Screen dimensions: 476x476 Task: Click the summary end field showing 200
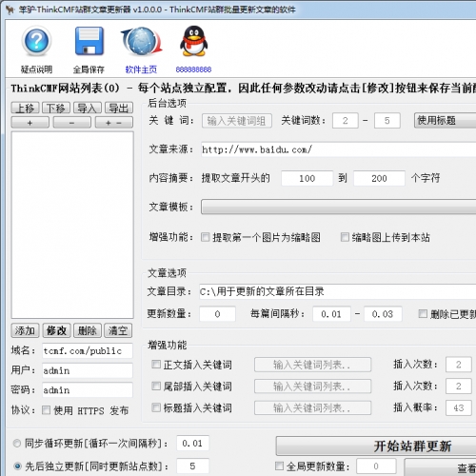coord(379,178)
